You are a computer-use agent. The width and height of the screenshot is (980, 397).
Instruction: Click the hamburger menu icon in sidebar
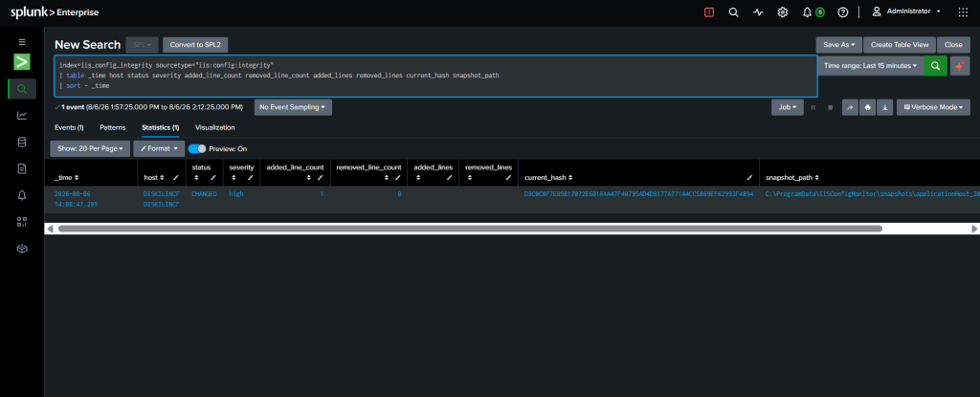[22, 42]
